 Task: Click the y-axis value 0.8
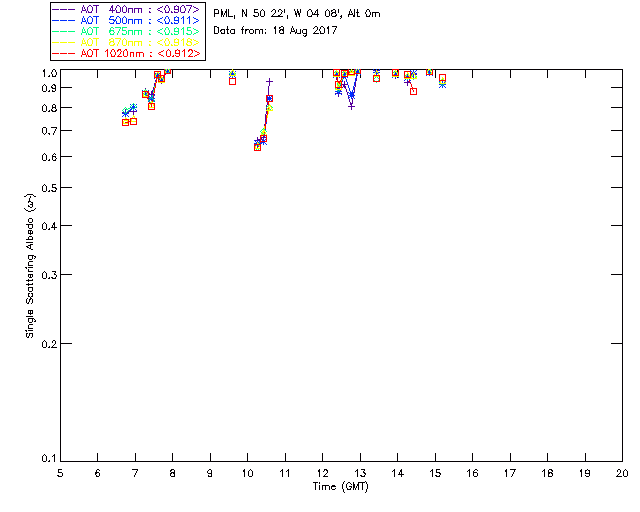pyautogui.click(x=49, y=108)
